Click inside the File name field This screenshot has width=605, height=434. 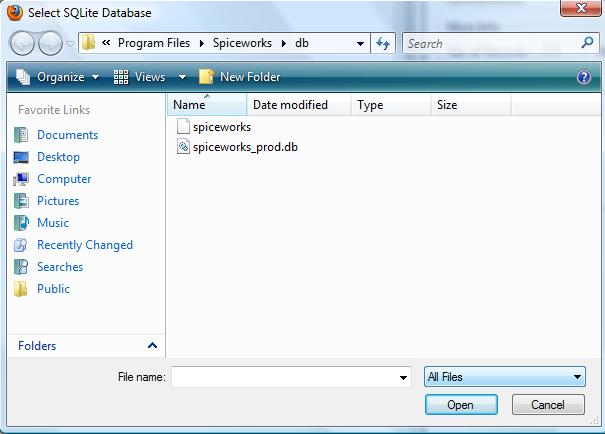tap(285, 377)
